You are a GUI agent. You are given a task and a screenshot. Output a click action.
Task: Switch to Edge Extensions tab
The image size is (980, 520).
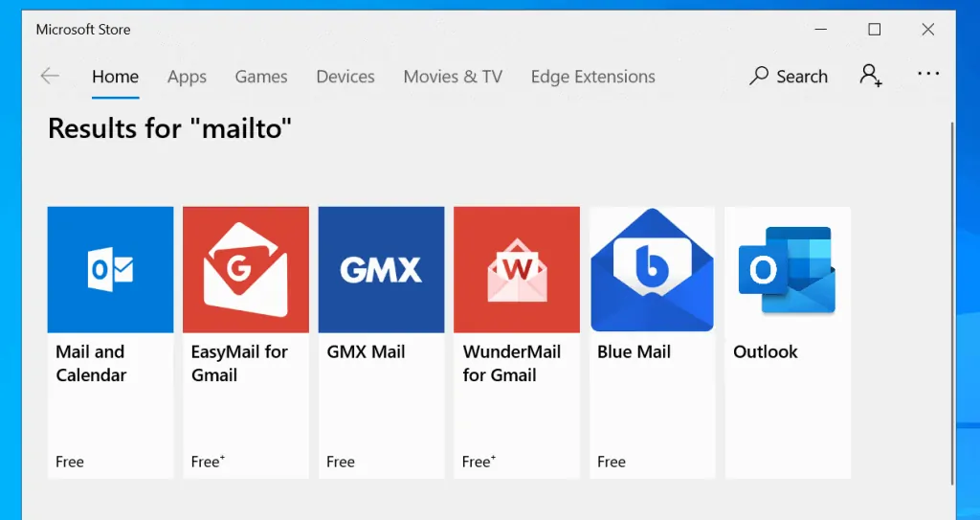[x=592, y=77]
